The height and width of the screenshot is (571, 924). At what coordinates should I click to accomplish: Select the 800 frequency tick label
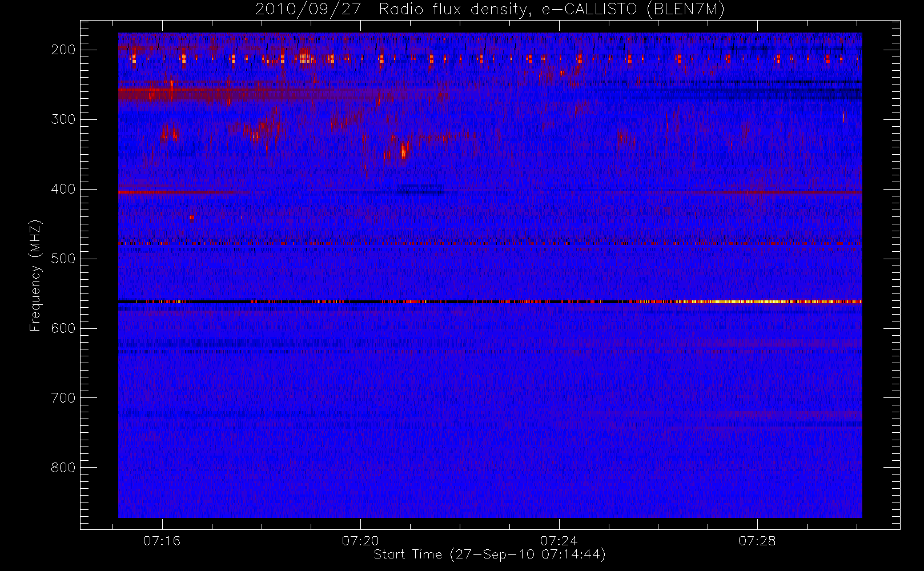click(63, 468)
